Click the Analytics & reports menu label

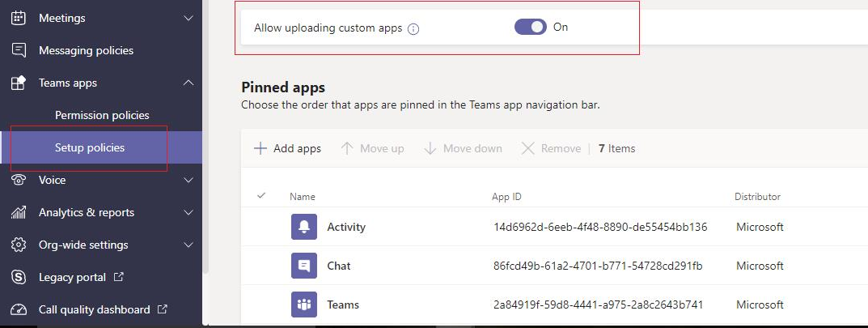(87, 212)
